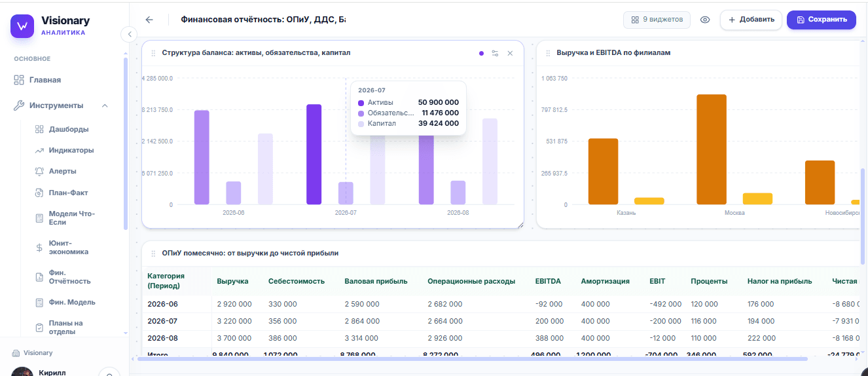Open Модели Что-Если in the sidebar
868x376 pixels.
click(71, 218)
